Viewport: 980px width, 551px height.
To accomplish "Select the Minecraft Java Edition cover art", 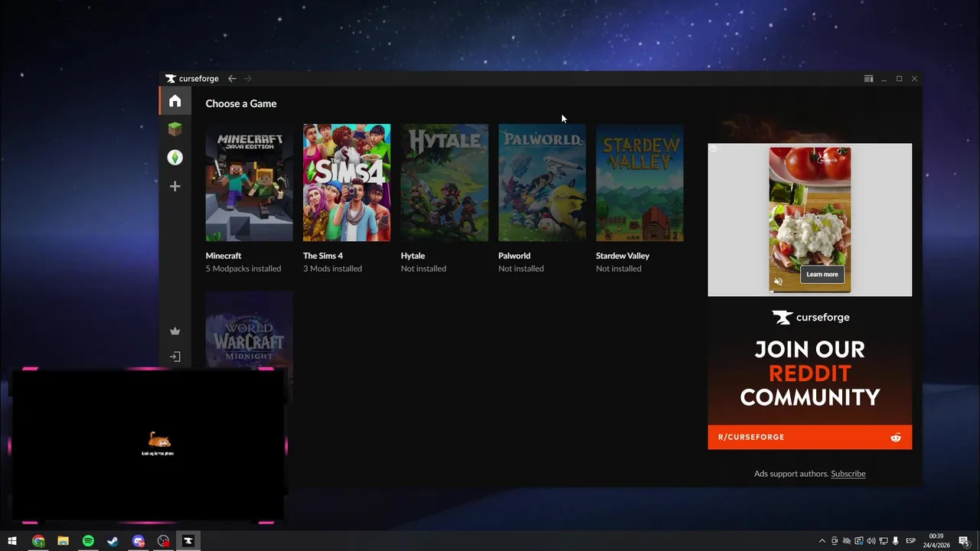I will (249, 183).
